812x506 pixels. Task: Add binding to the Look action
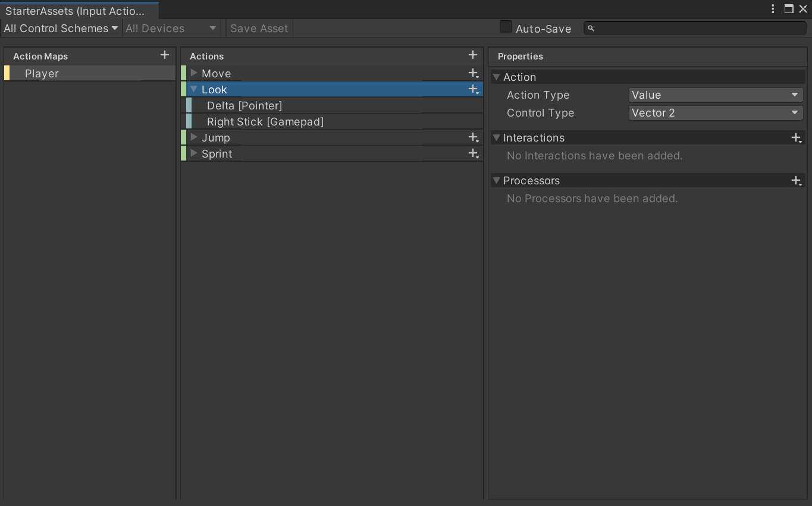click(474, 89)
